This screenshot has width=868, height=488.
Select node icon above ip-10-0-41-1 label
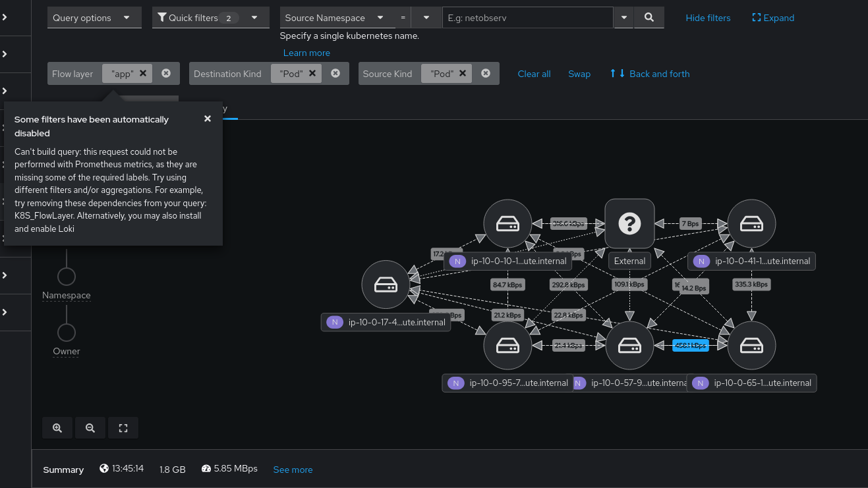pos(751,224)
